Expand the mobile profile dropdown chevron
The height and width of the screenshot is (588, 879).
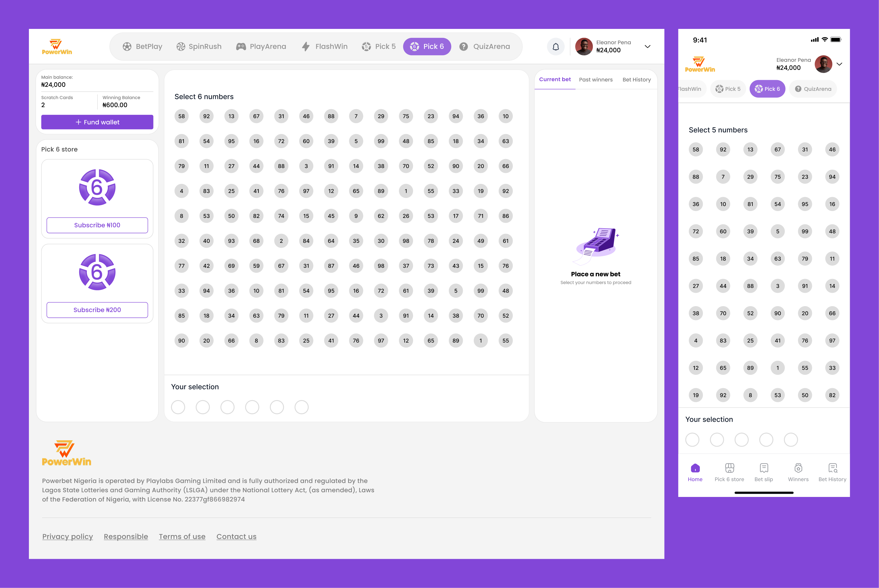tap(839, 64)
